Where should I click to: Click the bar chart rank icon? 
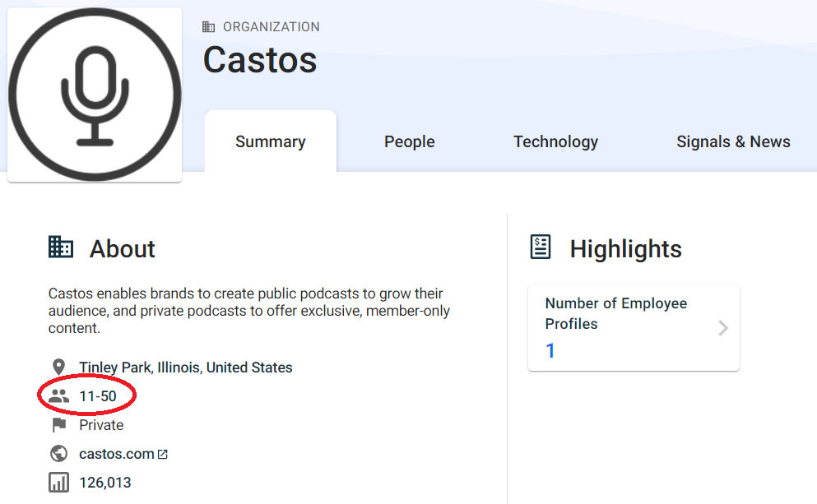point(58,483)
